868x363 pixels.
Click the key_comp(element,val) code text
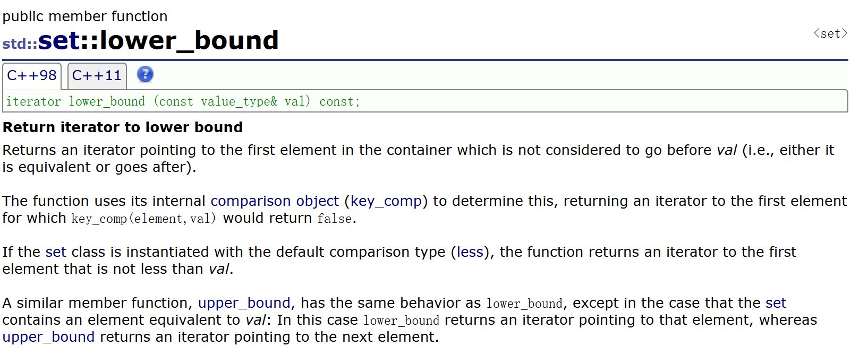pos(143,219)
